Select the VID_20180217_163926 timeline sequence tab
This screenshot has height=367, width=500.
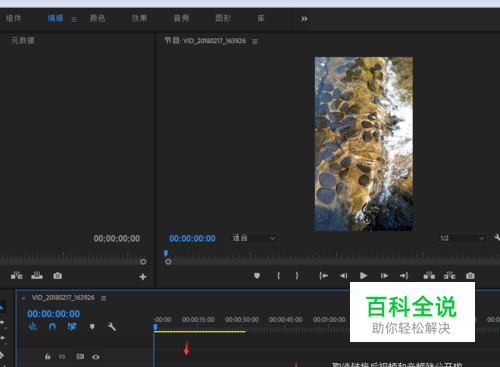[63, 298]
